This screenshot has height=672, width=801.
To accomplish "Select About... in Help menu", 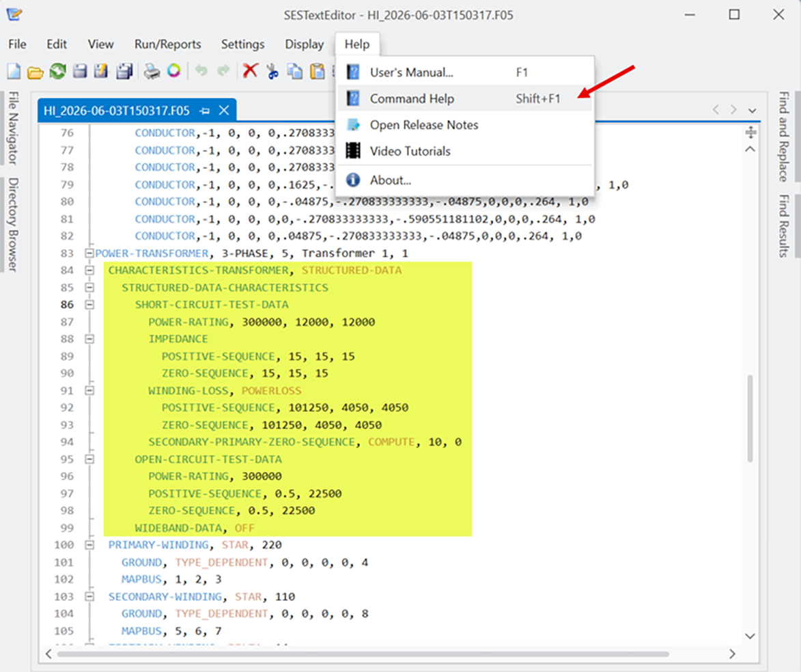I will coord(464,180).
